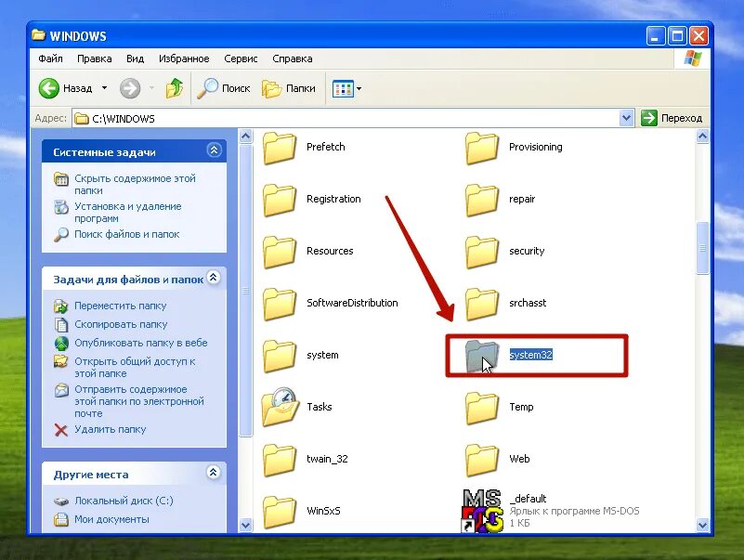
Task: Open the Сервис menu
Action: [x=241, y=59]
